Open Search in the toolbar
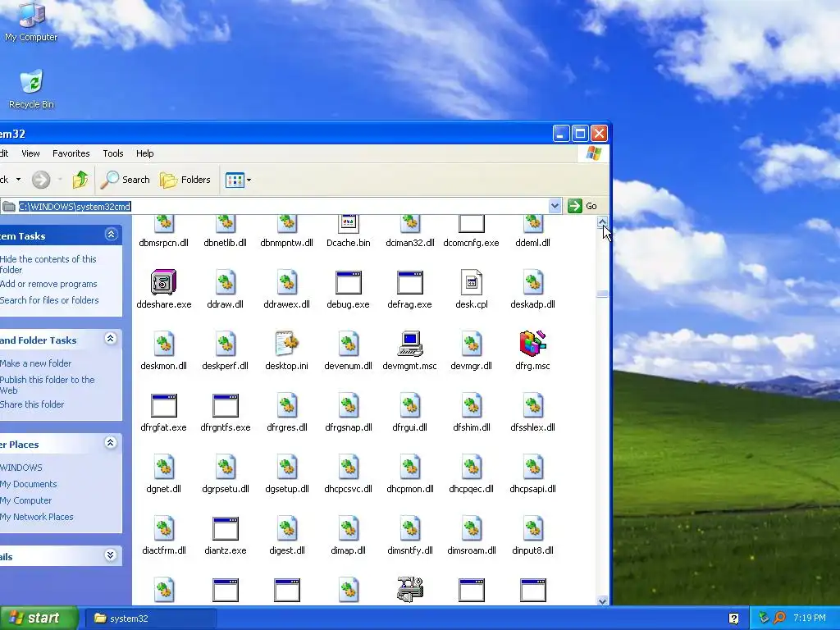The height and width of the screenshot is (630, 840). coord(125,180)
